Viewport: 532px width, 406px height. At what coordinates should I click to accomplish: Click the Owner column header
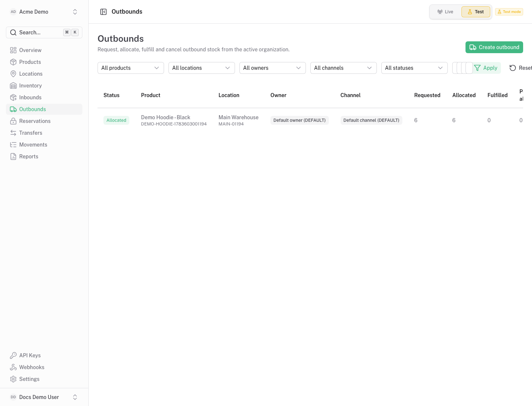pos(279,95)
